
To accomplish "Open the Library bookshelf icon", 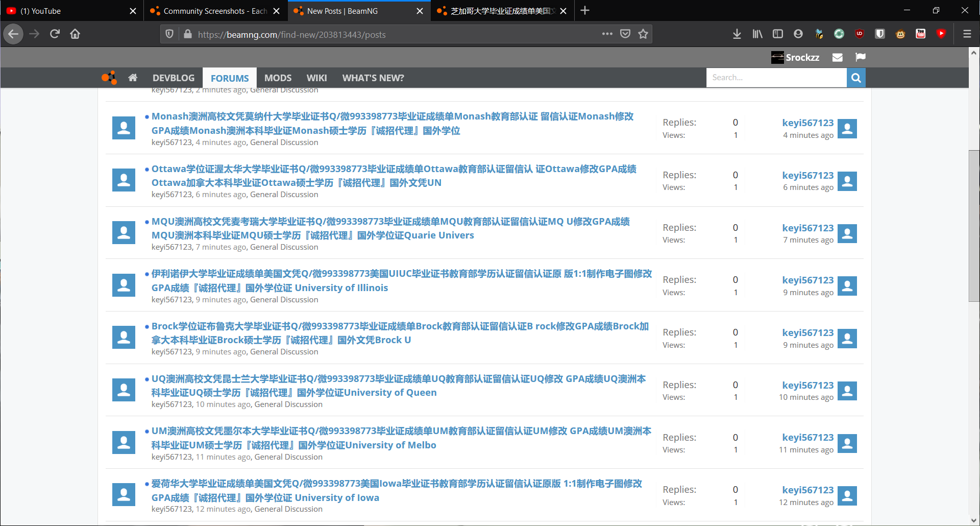I will tap(757, 34).
